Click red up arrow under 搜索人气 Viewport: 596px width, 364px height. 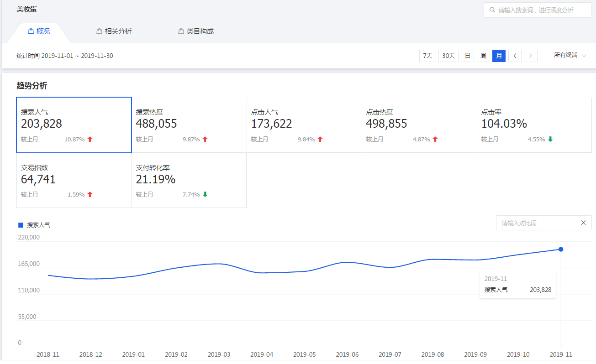pos(90,139)
